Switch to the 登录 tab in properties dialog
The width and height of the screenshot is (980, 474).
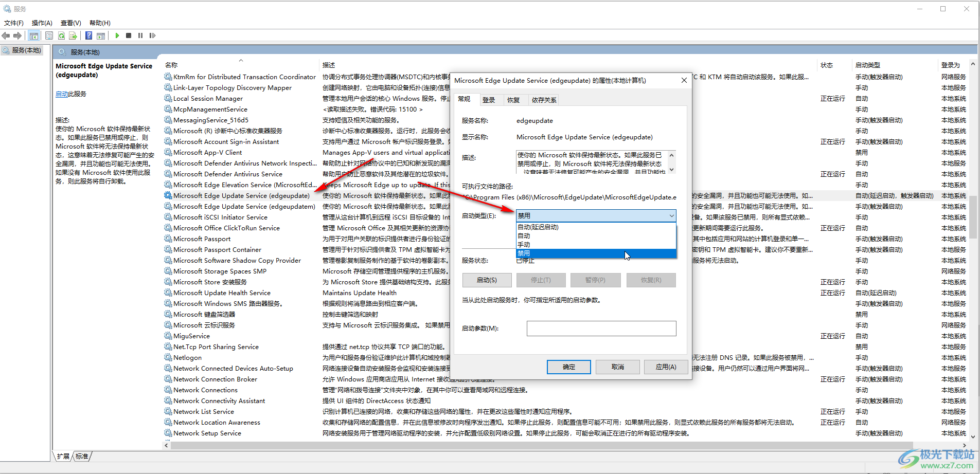pos(489,100)
